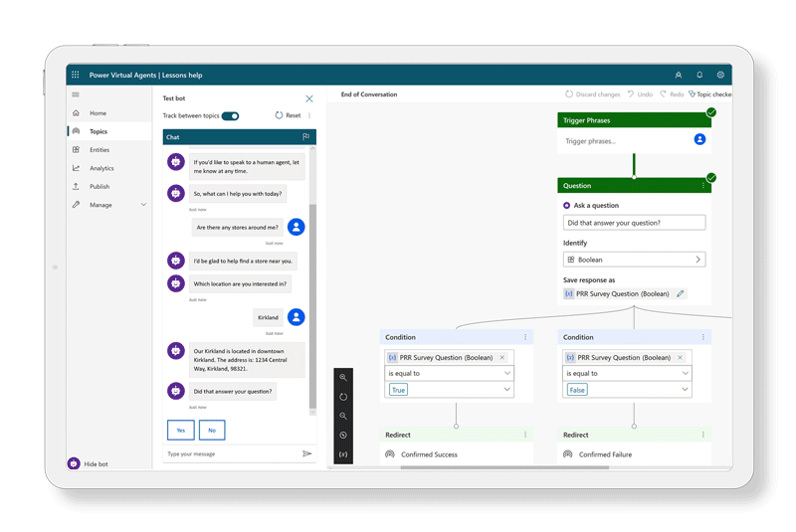
Task: Zoom out on the canvas
Action: (x=343, y=416)
